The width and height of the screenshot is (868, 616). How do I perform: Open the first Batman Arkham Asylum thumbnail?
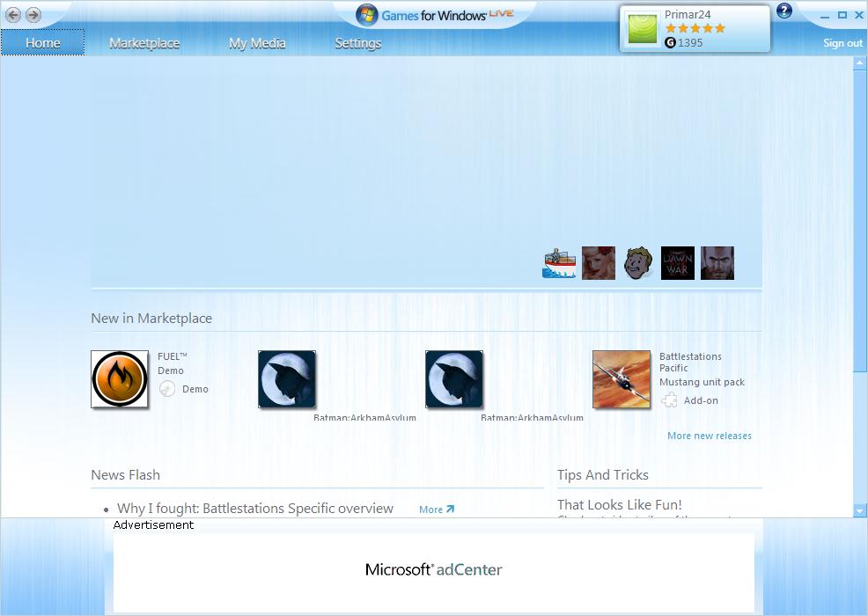point(287,379)
